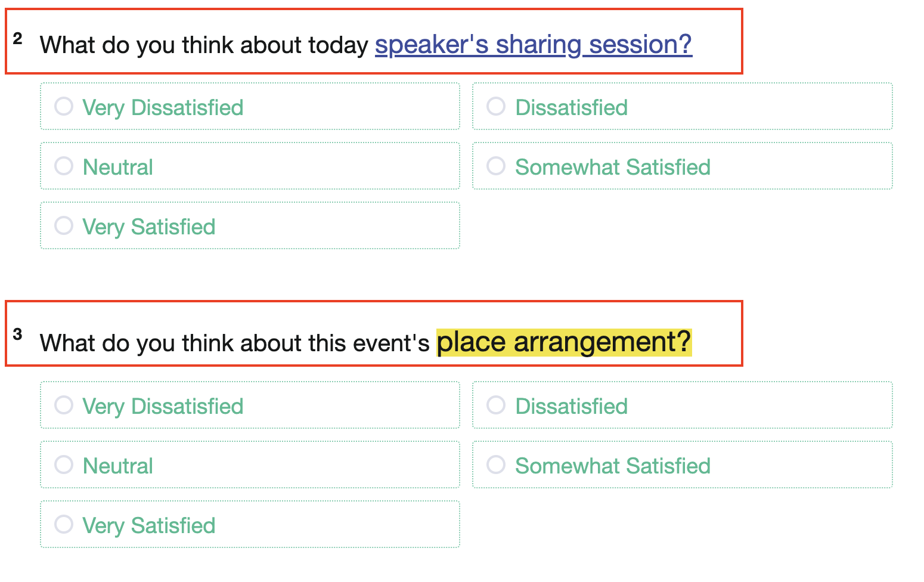
Task: Click the question number 3 label
Action: coord(18,335)
